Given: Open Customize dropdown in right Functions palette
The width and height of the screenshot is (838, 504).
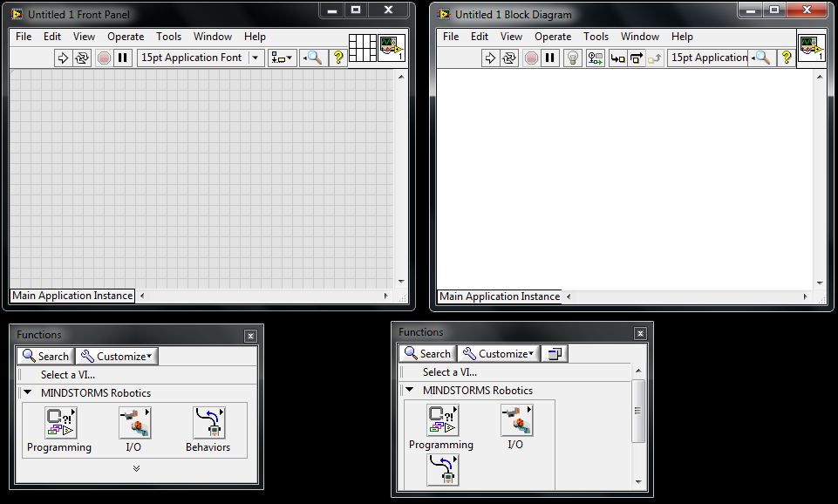Looking at the screenshot, I should click(x=499, y=353).
